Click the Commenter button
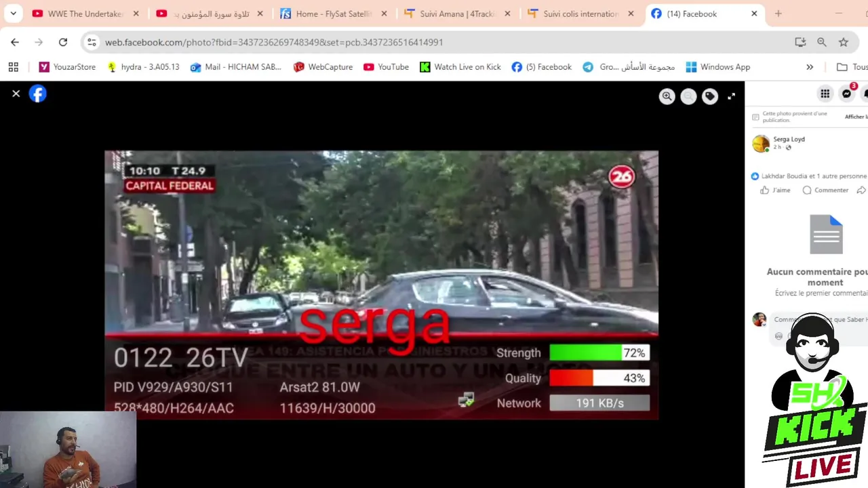The width and height of the screenshot is (868, 488). tap(825, 190)
